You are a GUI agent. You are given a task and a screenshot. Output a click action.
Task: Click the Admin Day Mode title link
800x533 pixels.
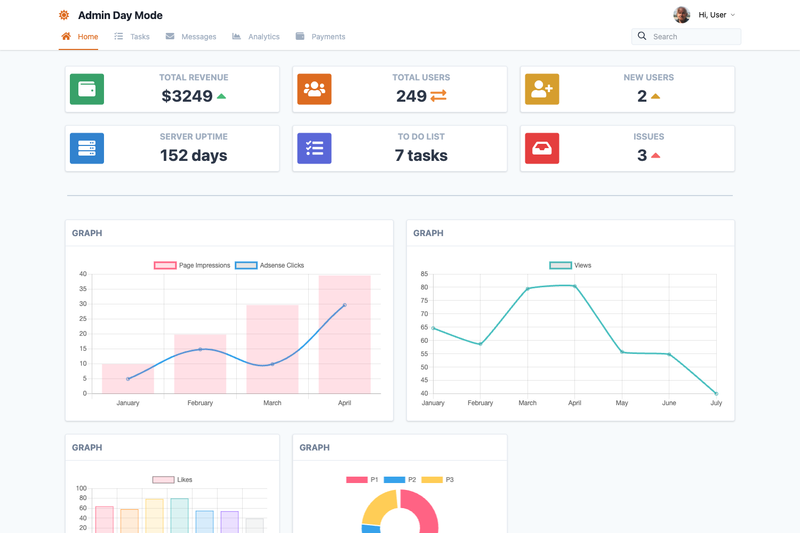tap(120, 15)
